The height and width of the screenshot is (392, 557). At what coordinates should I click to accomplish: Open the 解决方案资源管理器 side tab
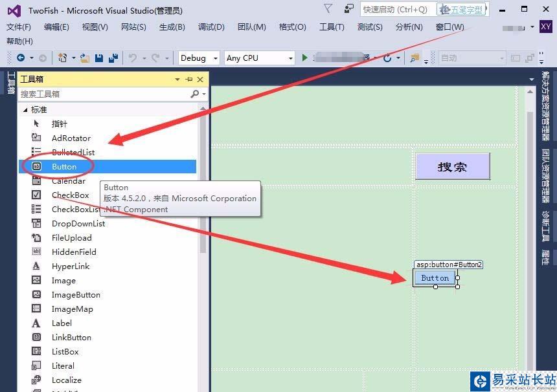pyautogui.click(x=545, y=106)
